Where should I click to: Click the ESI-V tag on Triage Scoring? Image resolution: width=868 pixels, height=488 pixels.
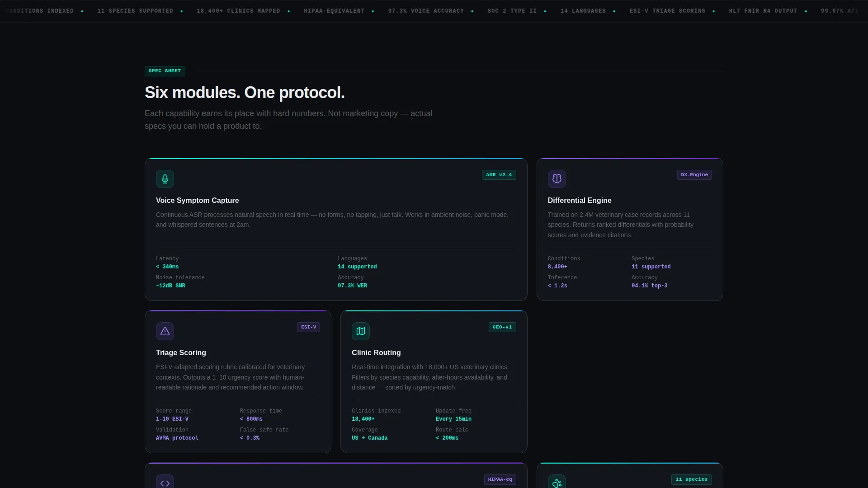[309, 327]
